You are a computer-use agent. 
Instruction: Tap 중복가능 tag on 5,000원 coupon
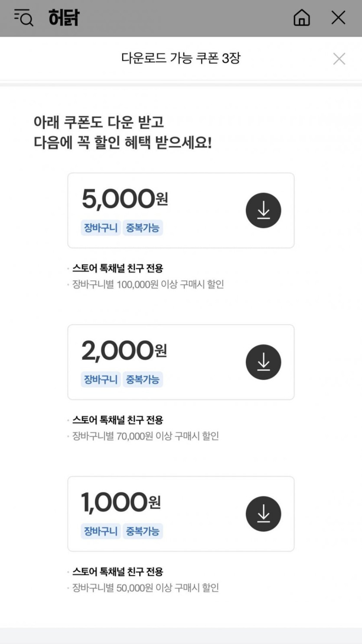(143, 228)
